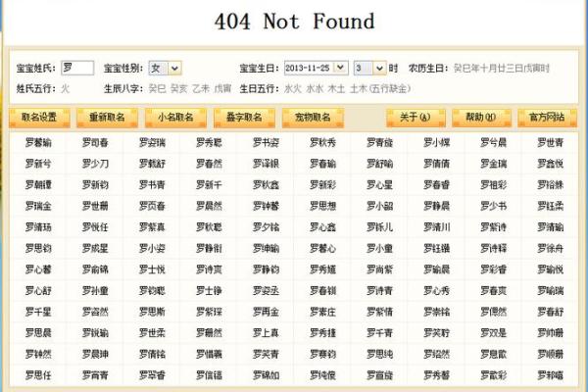
Task: Click the 宝宝姓氏 input containing 罗
Action: click(77, 68)
